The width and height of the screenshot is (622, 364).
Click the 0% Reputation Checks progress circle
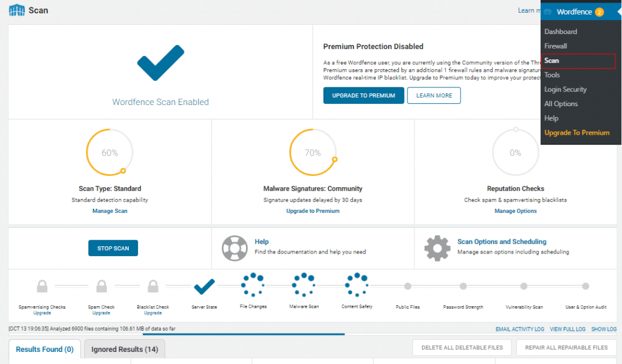click(516, 152)
